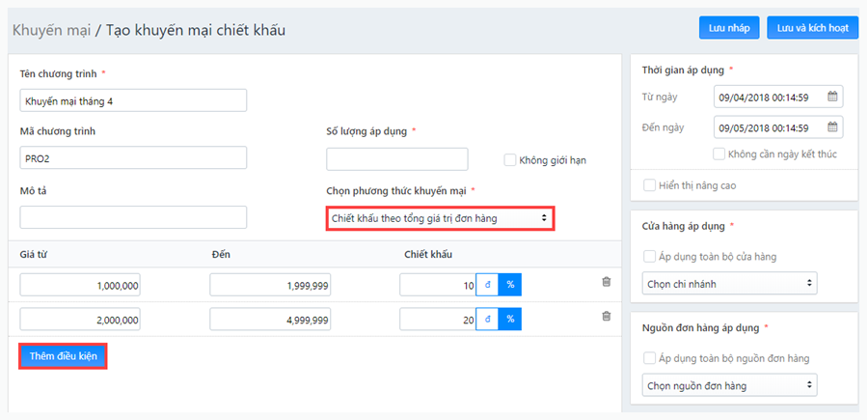Enable the Không giới hạn checkbox
The width and height of the screenshot is (868, 420).
tap(509, 160)
